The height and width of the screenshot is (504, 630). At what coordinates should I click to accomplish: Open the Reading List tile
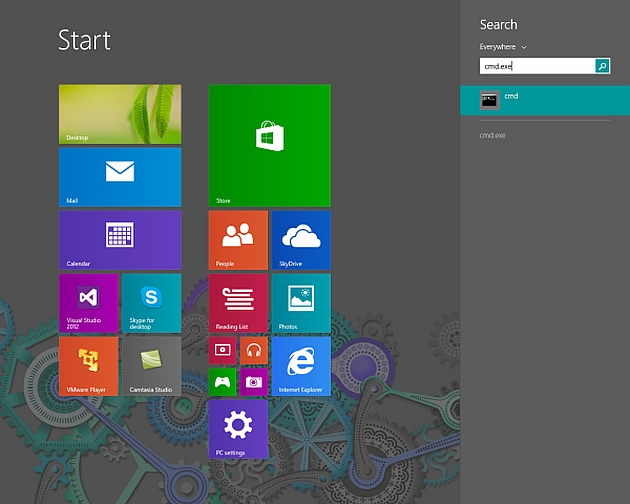click(238, 303)
